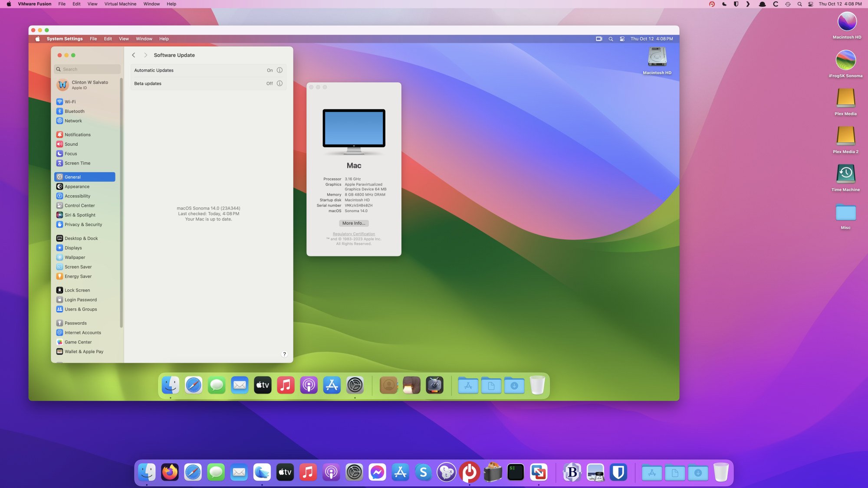Open Messages in guest Dock
The width and height of the screenshot is (868, 488).
(217, 385)
